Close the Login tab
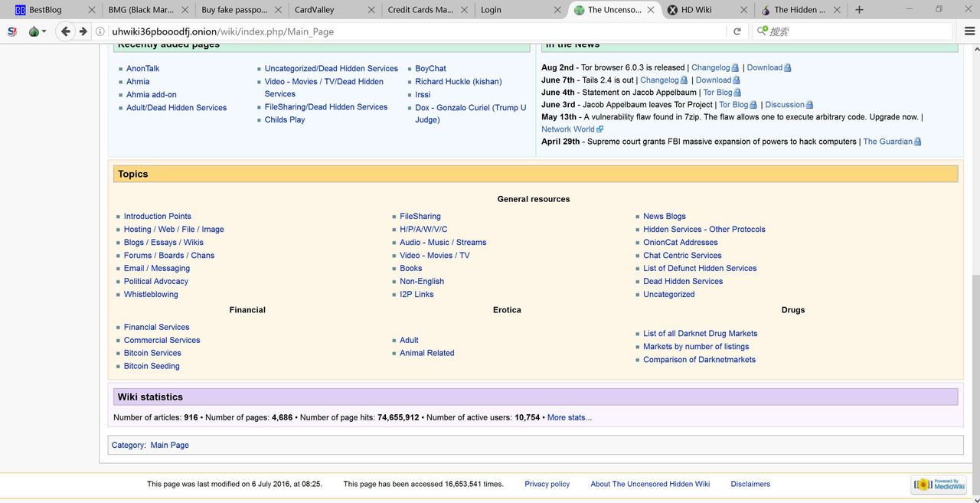 [557, 10]
